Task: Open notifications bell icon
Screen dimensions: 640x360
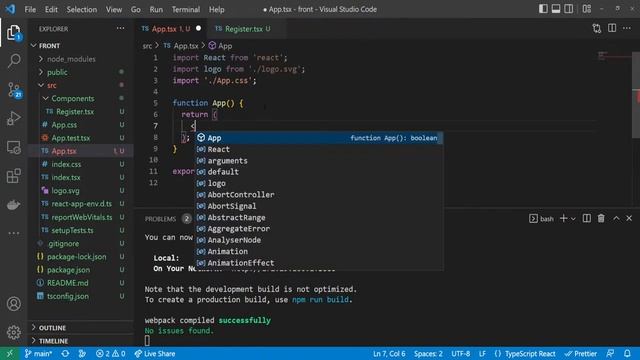Action: click(627, 353)
